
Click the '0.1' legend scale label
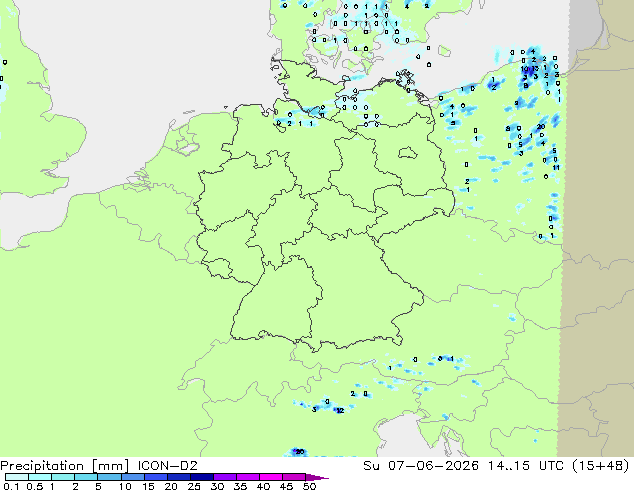tap(11, 486)
